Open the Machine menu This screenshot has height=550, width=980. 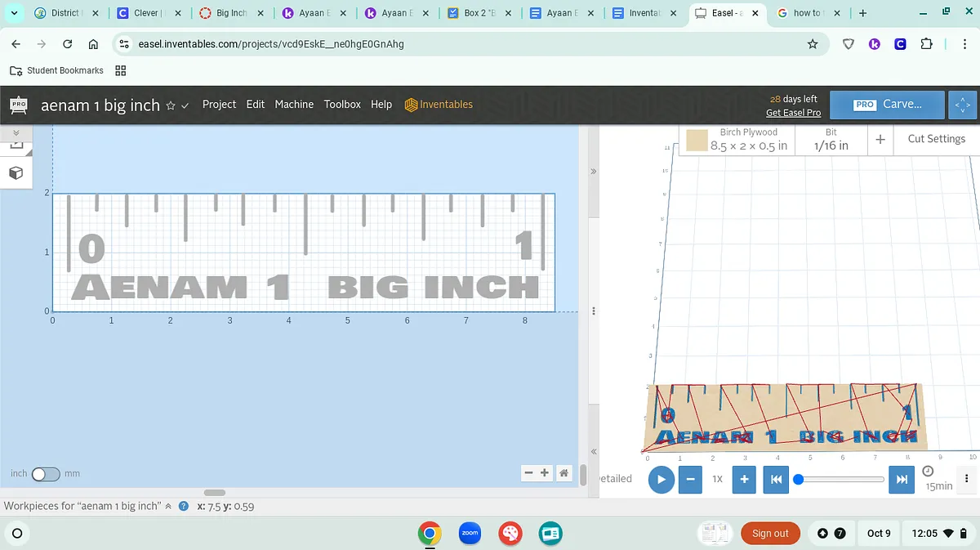coord(294,105)
